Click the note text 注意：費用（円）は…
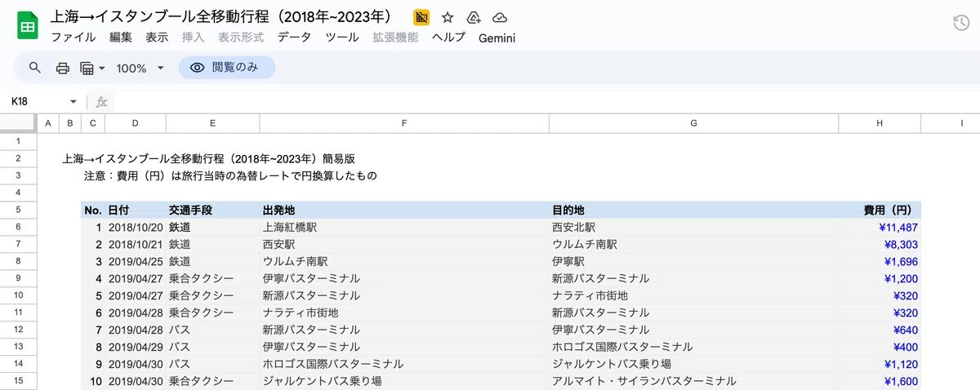Image resolution: width=980 pixels, height=390 pixels. coord(230,175)
